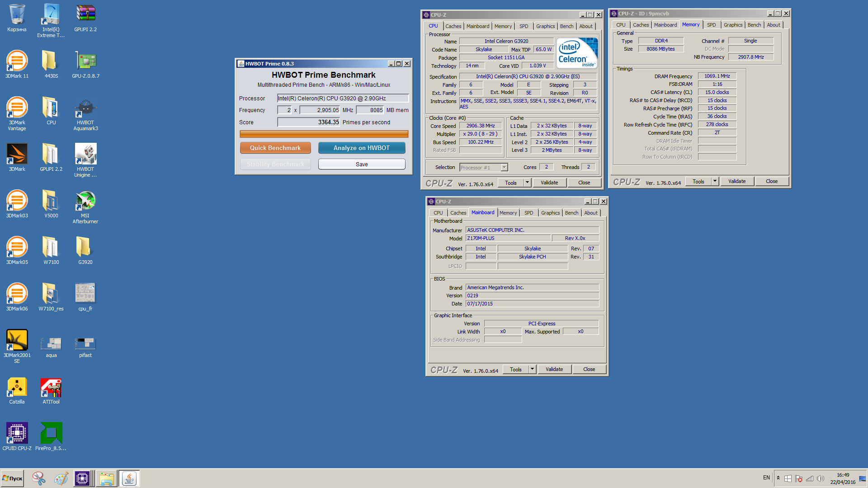Click the EN language indicator
Screen dimensions: 868x488
[x=766, y=478]
